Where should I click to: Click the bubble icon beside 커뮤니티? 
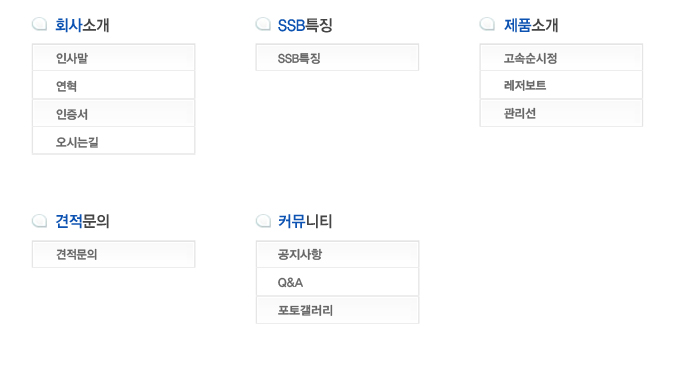[263, 220]
